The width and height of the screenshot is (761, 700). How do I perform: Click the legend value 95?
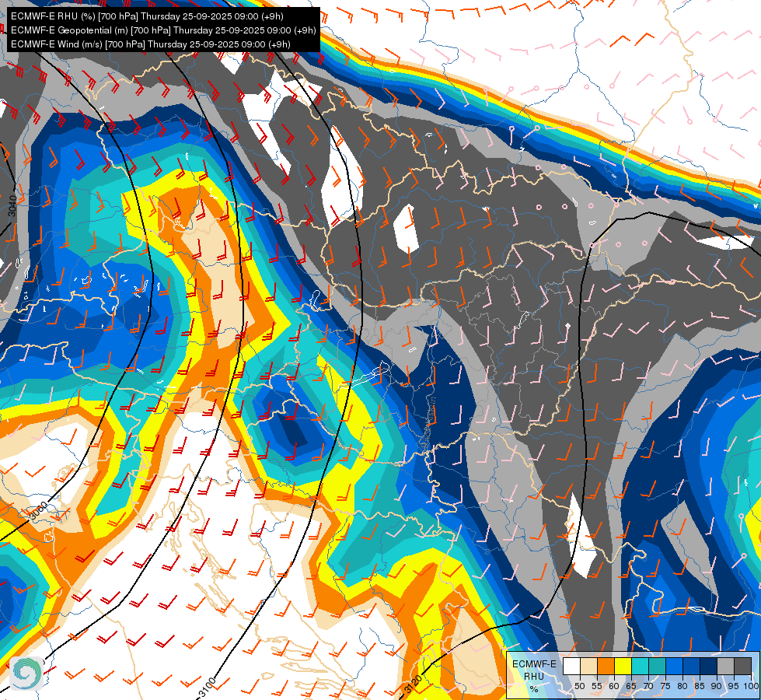coord(733,687)
